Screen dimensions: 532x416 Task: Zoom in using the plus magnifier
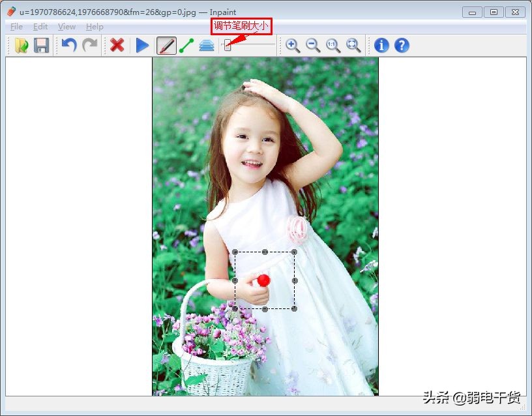coord(293,46)
